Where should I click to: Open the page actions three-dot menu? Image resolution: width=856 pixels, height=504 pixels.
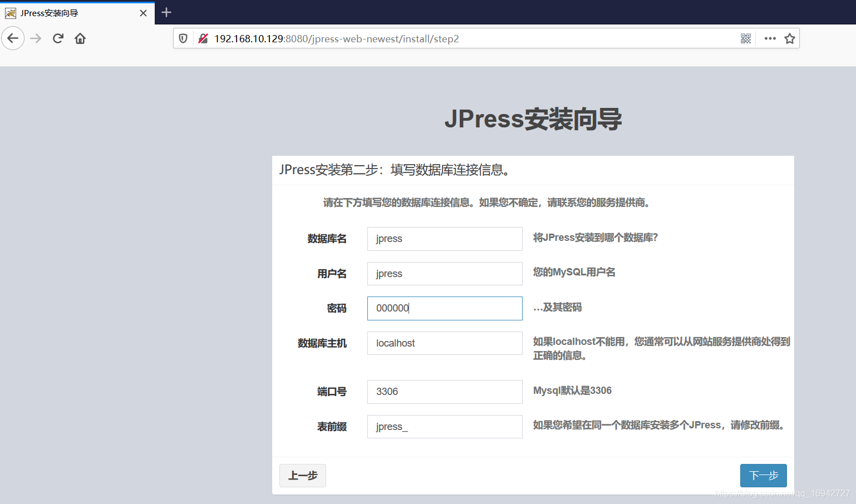point(770,38)
